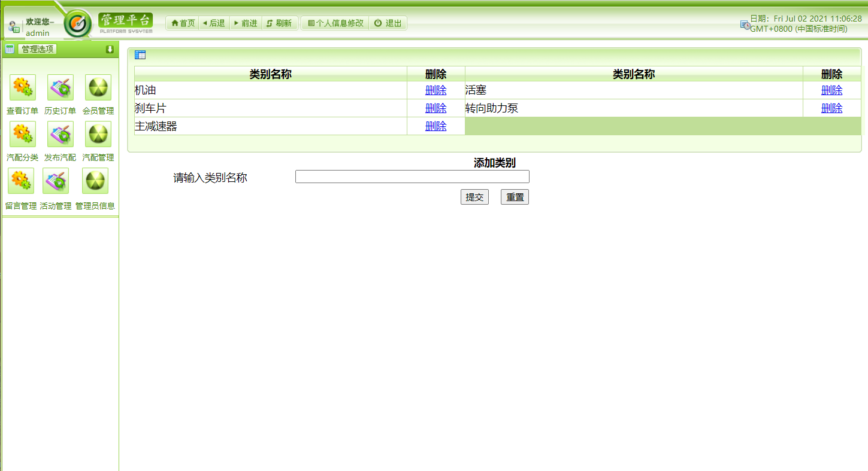
Task: Go to 首页 home page
Action: point(182,23)
